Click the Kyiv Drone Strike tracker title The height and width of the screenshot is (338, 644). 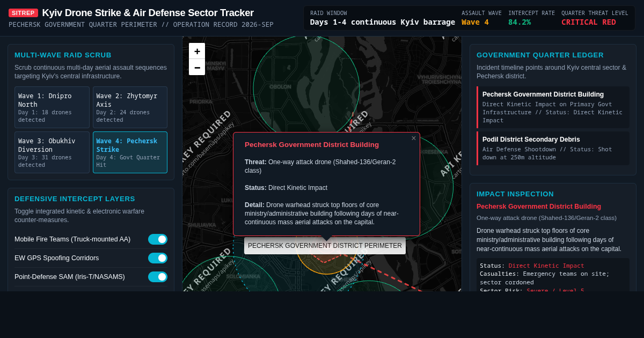pos(148,13)
